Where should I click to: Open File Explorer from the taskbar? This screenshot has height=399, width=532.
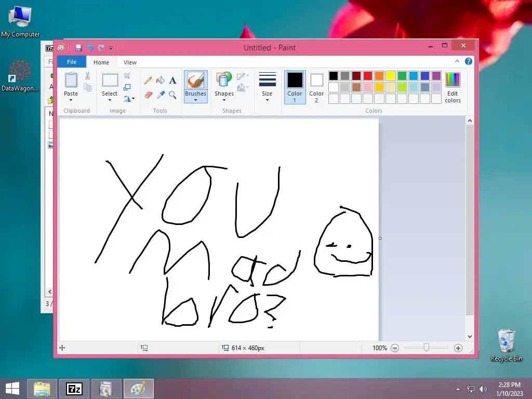pos(42,389)
